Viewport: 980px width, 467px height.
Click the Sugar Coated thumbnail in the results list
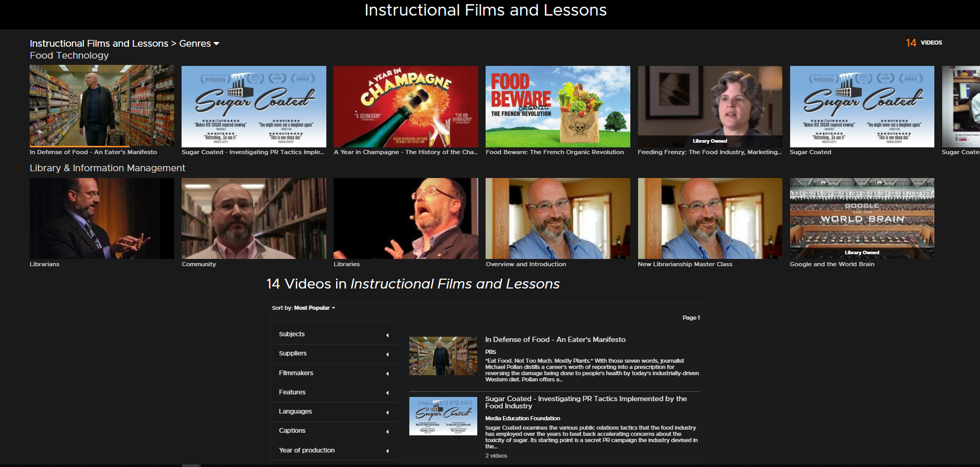point(443,416)
